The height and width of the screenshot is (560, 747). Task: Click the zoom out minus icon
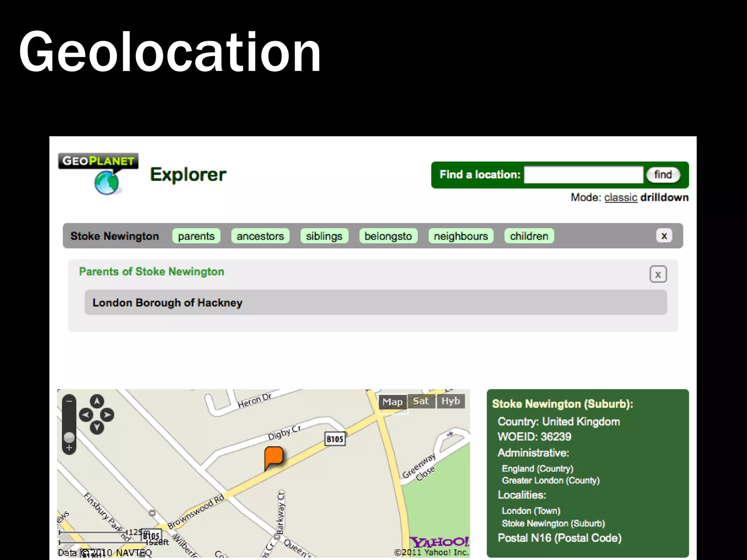69,401
